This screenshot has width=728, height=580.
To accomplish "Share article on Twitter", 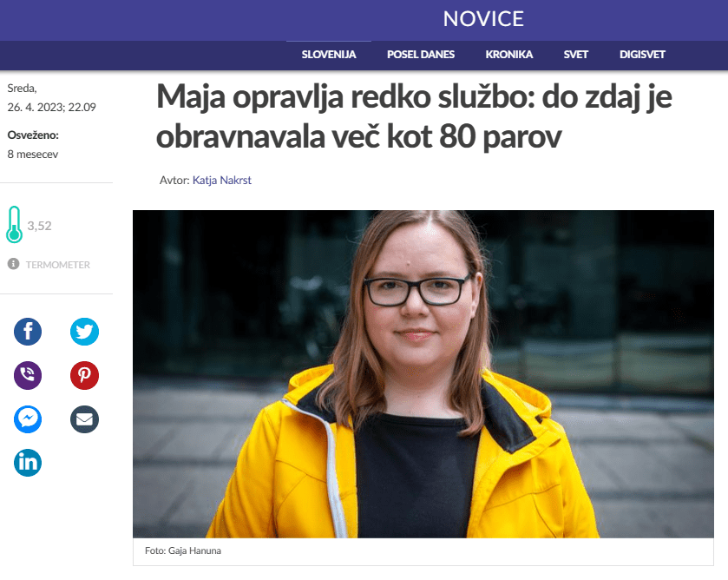I will 84,332.
